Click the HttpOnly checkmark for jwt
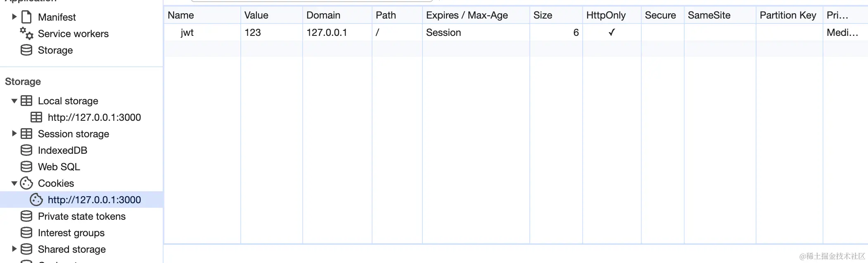 pyautogui.click(x=612, y=32)
